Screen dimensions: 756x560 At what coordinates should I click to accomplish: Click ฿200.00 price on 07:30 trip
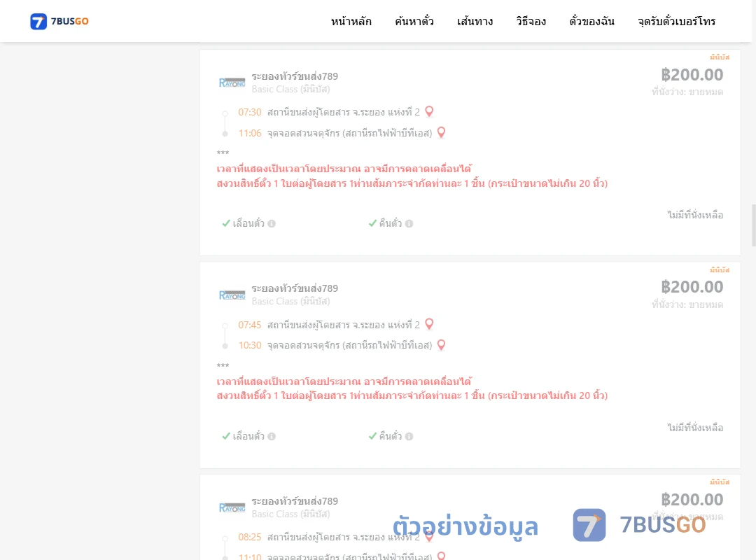tap(692, 75)
